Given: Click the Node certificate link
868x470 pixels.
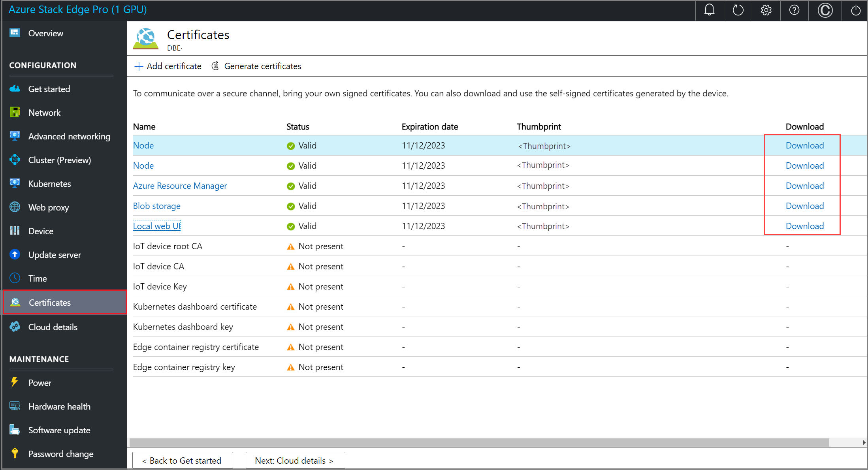Looking at the screenshot, I should pos(143,145).
